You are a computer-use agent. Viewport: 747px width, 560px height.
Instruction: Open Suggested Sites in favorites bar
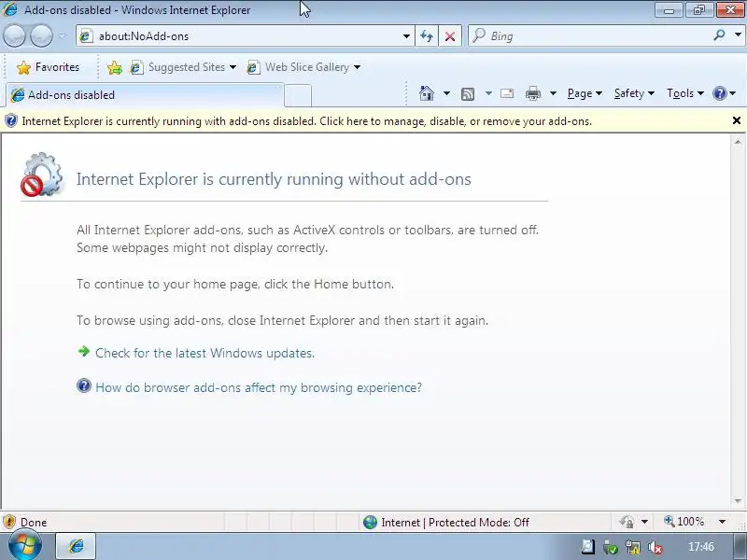[183, 67]
